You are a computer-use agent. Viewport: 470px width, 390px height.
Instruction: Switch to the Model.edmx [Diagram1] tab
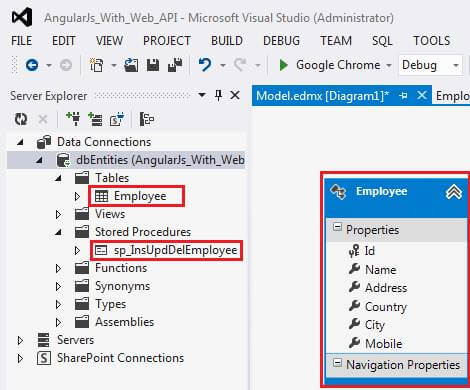(x=322, y=96)
